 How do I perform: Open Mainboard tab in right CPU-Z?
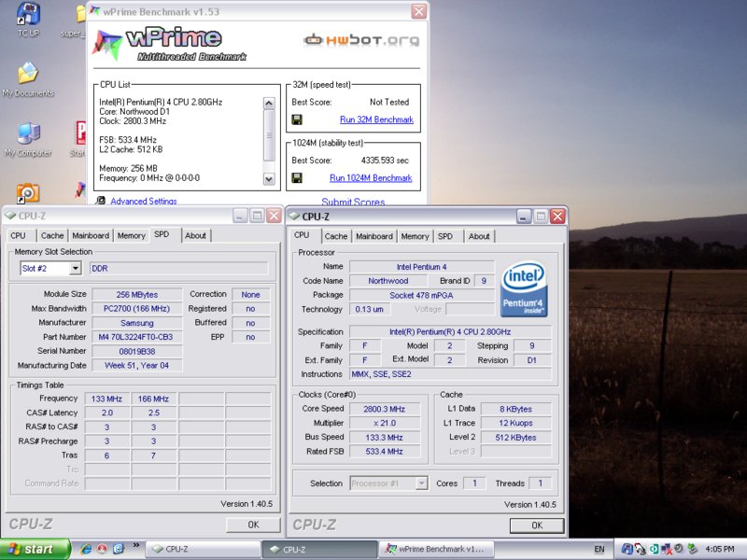coord(374,236)
